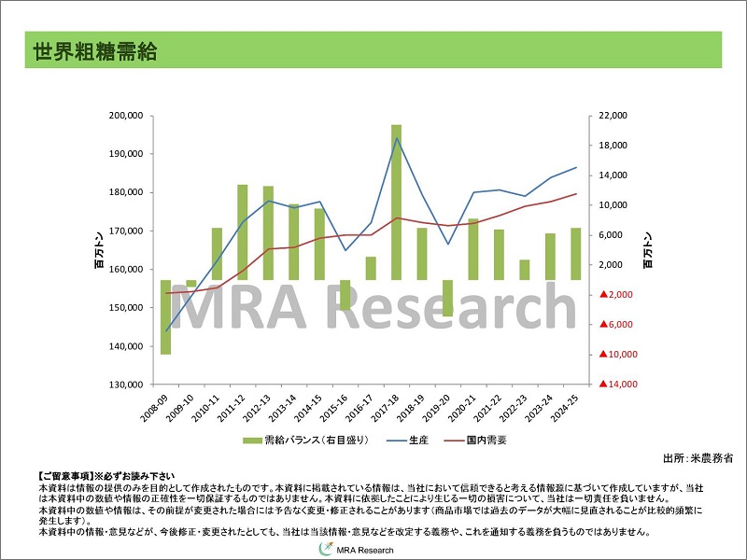Click the x-axis label 2023-24
The width and height of the screenshot is (747, 560).
[x=540, y=408]
